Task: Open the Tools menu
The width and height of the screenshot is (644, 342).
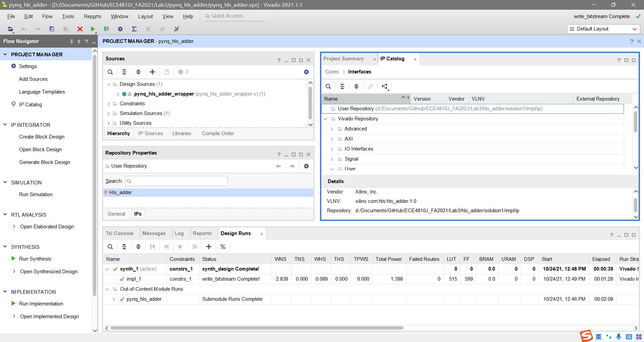Action: (68, 16)
